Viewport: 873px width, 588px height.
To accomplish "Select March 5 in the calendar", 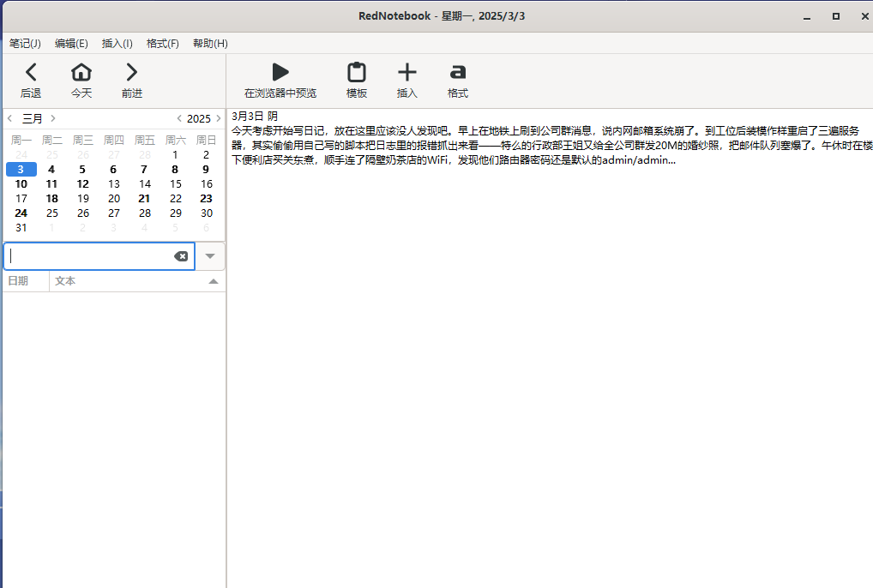I will (82, 169).
